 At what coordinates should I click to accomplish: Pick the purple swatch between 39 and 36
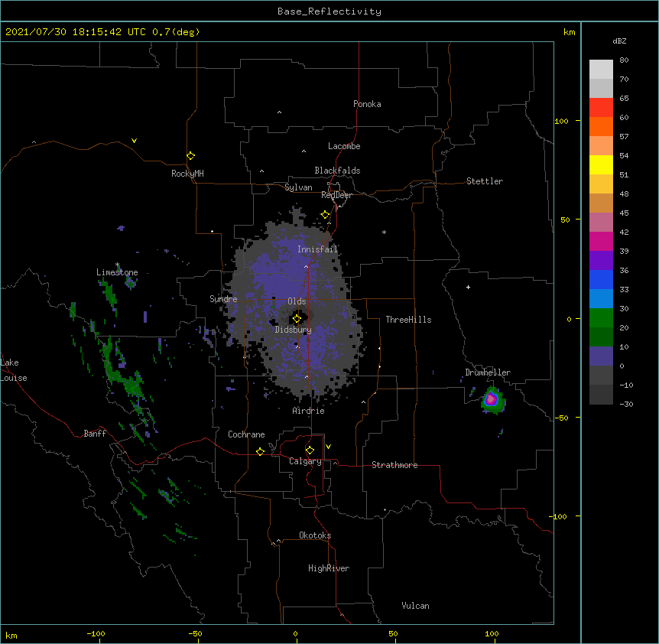coord(601,260)
